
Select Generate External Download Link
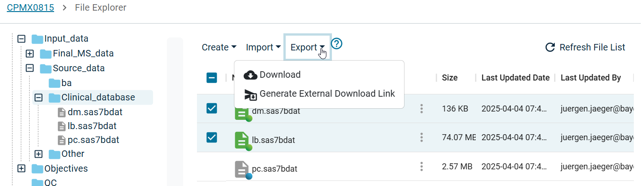pos(327,94)
